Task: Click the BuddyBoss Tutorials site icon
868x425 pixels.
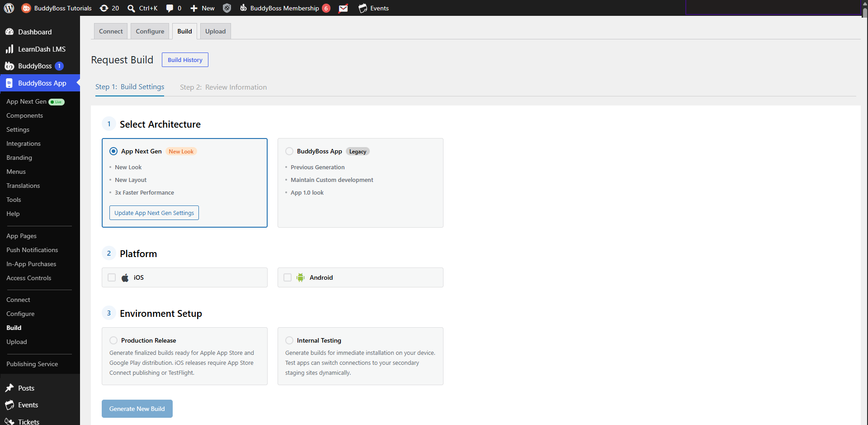Action: [26, 8]
